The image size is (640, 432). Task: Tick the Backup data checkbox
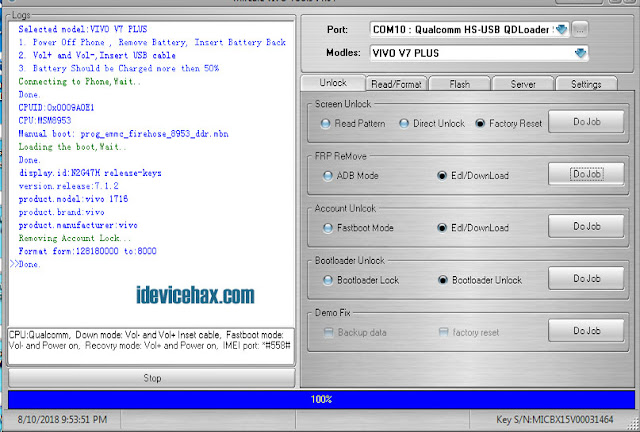[x=355, y=332]
